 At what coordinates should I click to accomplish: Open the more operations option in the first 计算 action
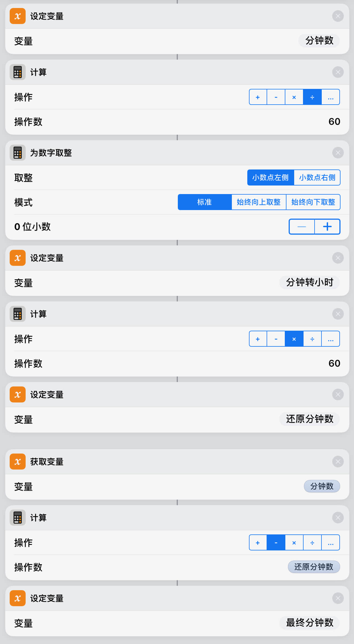tap(331, 97)
